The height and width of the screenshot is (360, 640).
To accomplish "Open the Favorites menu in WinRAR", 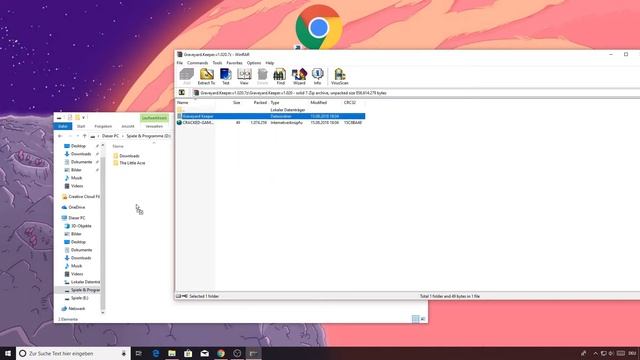I will coord(234,63).
